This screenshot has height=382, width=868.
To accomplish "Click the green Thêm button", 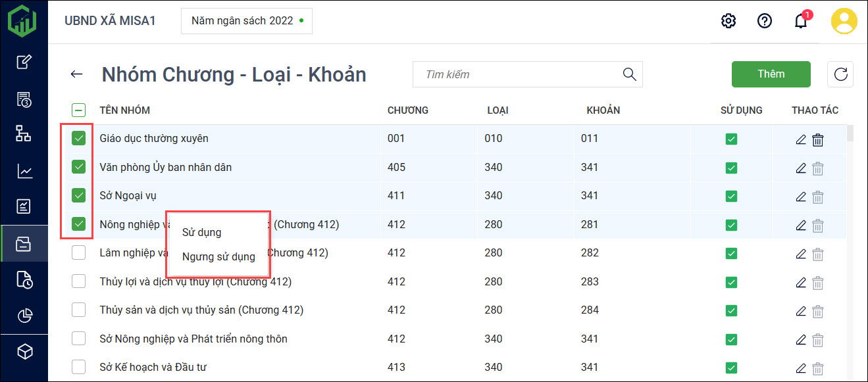I will click(x=771, y=74).
